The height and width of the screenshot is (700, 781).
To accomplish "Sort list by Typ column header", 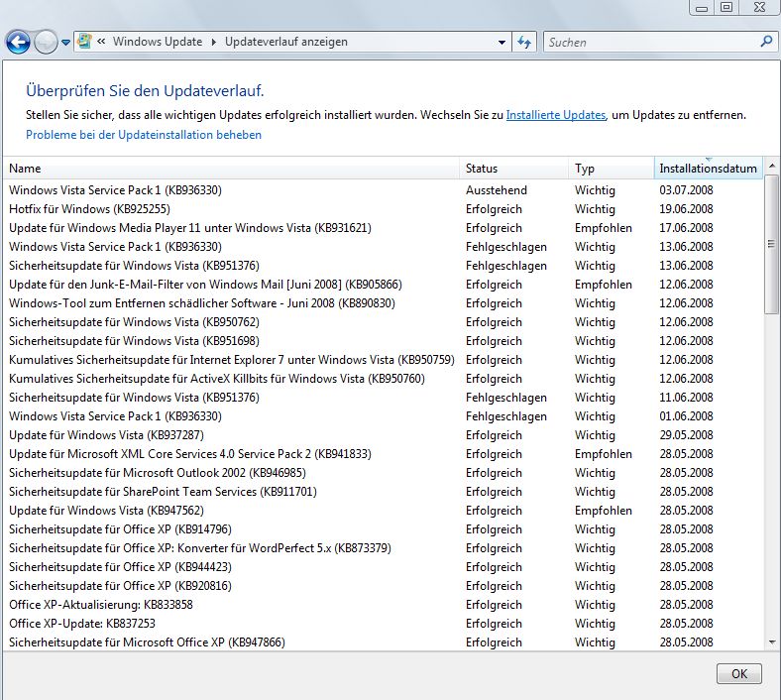I will tap(612, 169).
